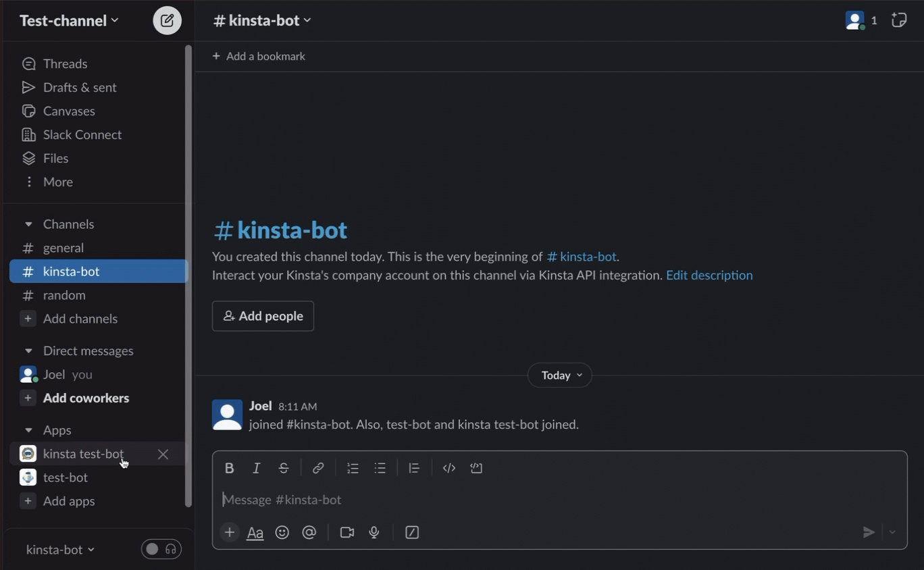Switch to the random channel
Viewport: 924px width, 570px height.
(64, 294)
